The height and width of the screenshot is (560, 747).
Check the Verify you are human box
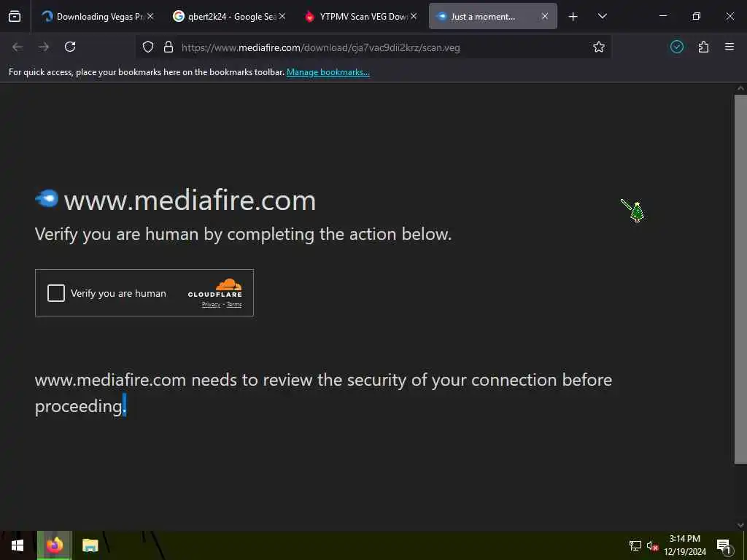coord(55,293)
